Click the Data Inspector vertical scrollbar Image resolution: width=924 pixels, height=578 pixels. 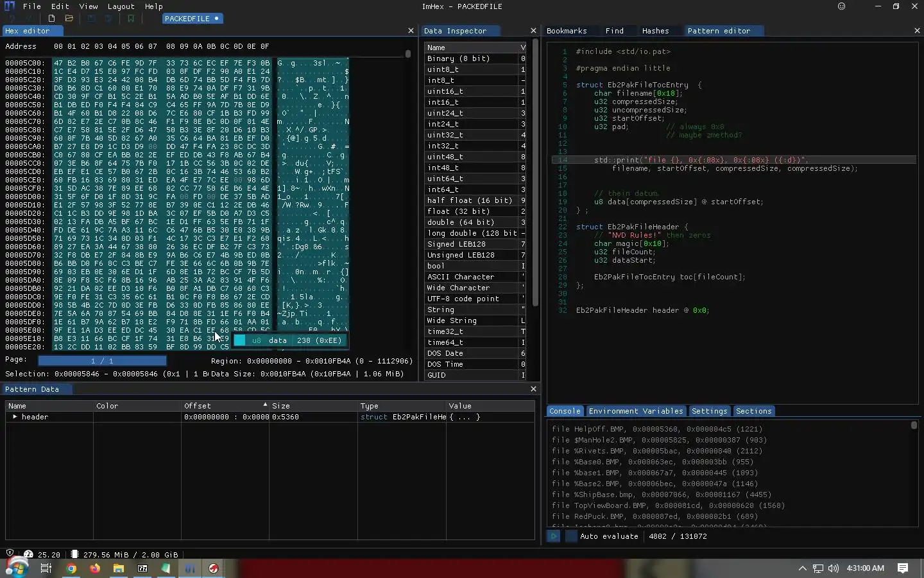click(x=535, y=173)
